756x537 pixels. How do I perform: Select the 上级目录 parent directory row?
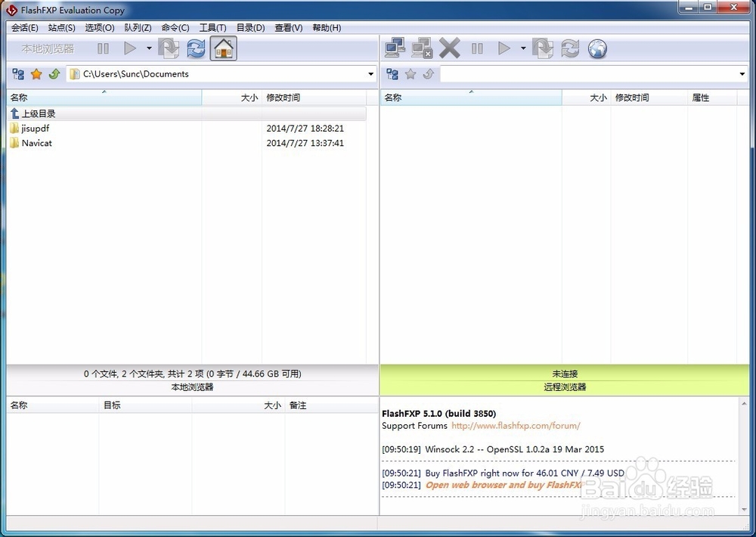click(x=187, y=114)
